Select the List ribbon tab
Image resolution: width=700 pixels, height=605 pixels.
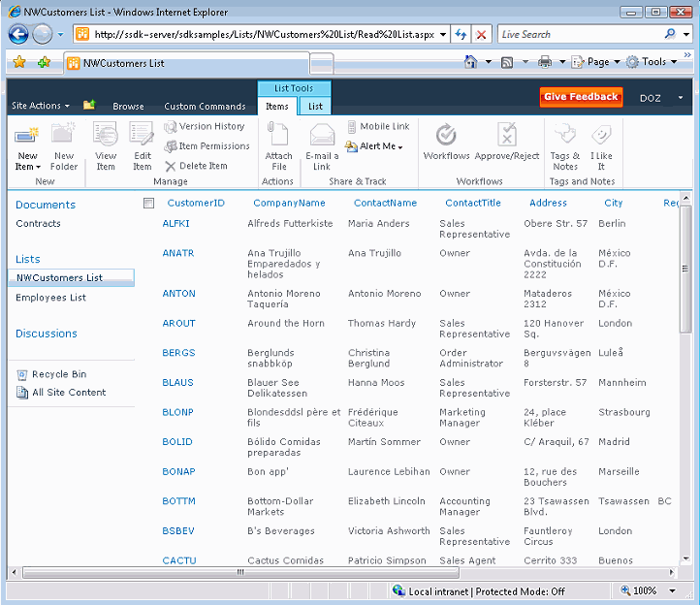click(x=315, y=107)
